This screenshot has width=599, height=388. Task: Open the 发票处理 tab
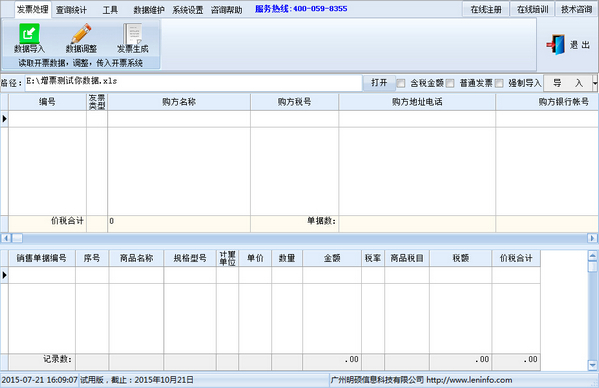32,9
